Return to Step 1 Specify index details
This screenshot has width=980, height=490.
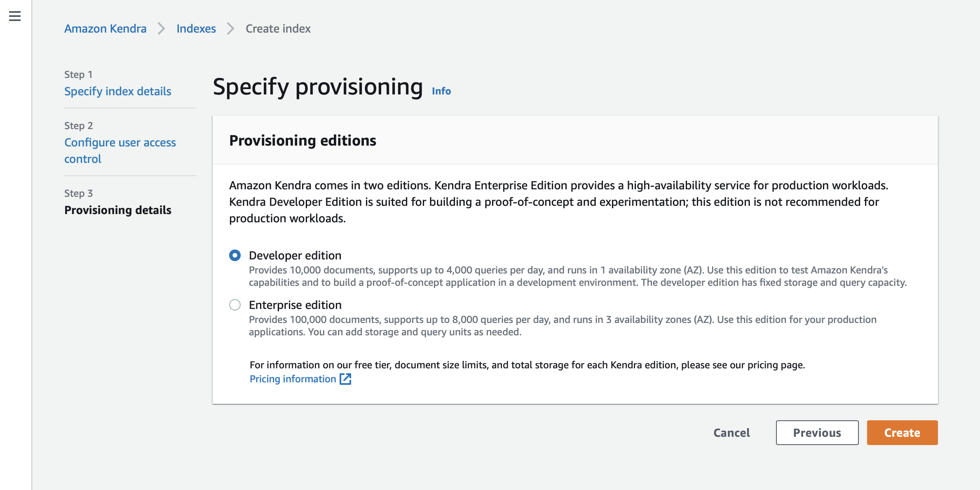[117, 91]
